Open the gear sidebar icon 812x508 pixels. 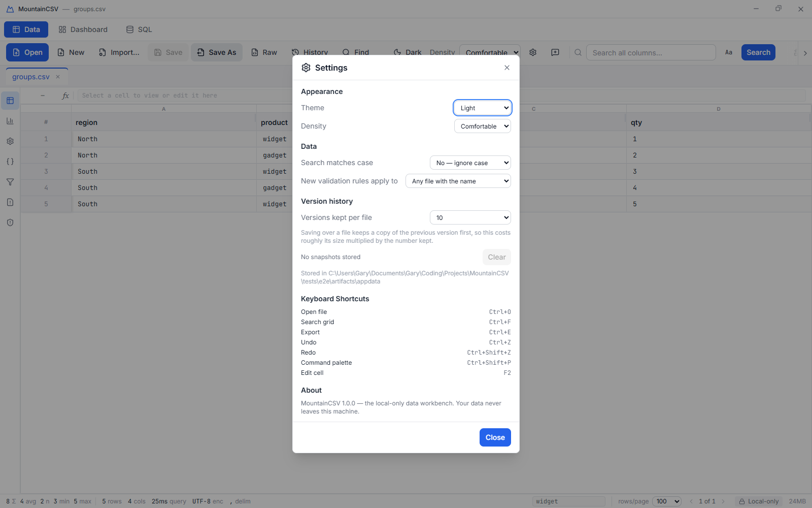pos(10,141)
